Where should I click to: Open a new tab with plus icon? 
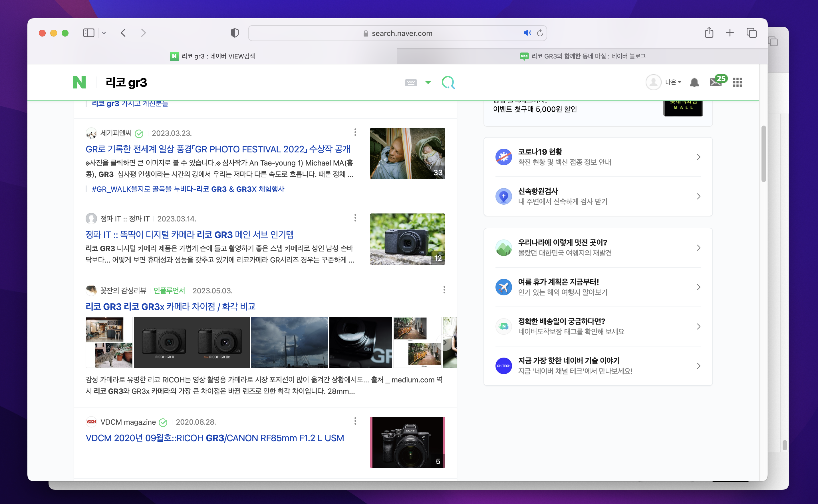click(x=730, y=33)
